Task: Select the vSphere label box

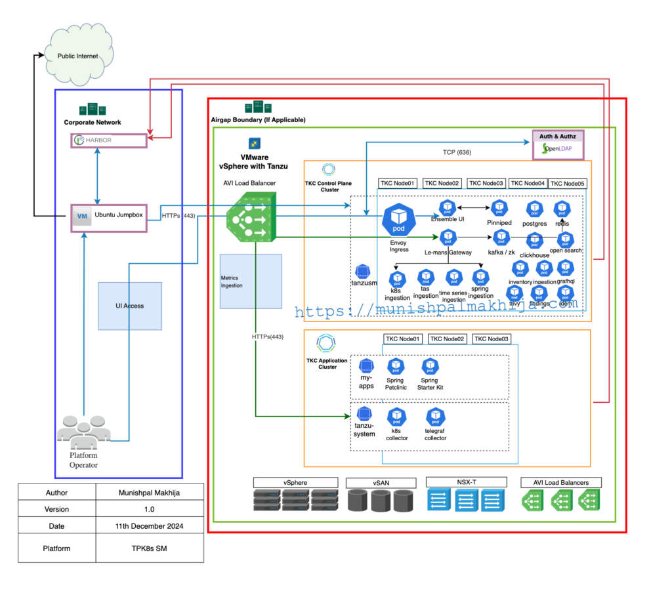Action: pyautogui.click(x=295, y=482)
